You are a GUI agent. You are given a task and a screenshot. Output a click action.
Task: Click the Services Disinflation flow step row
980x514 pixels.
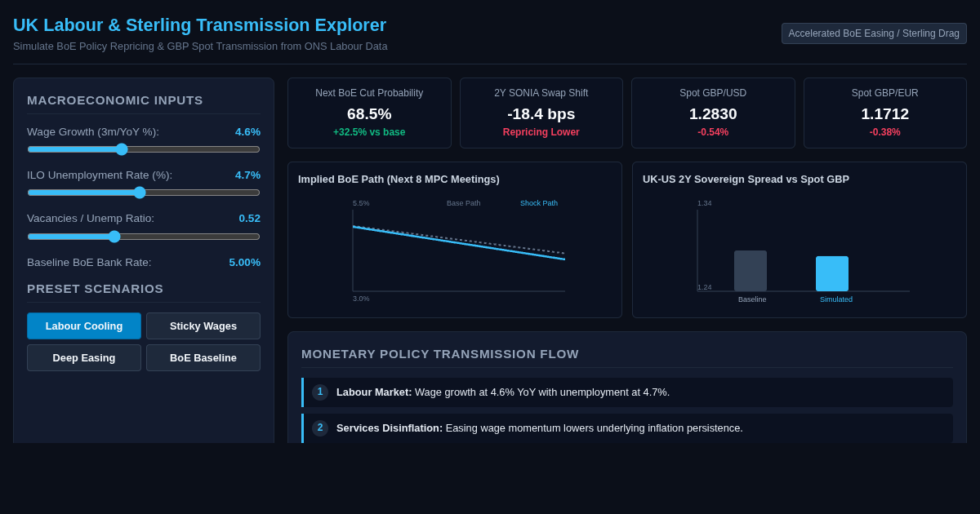click(627, 428)
